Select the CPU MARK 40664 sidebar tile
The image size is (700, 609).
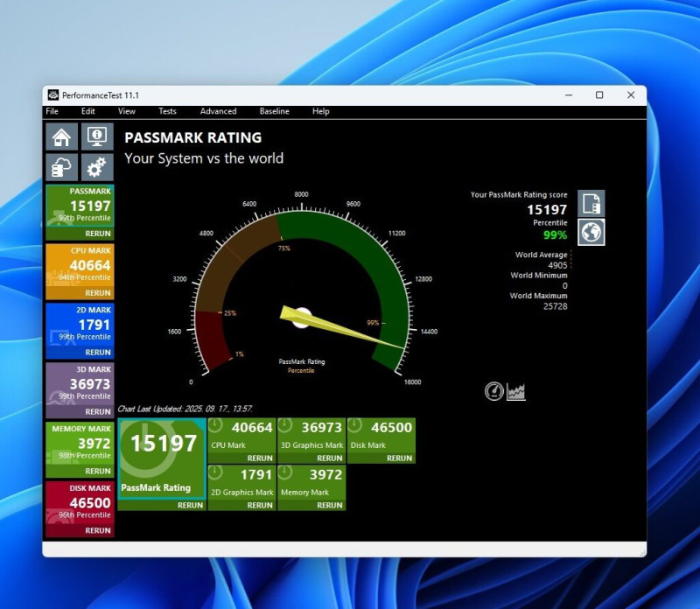click(80, 265)
